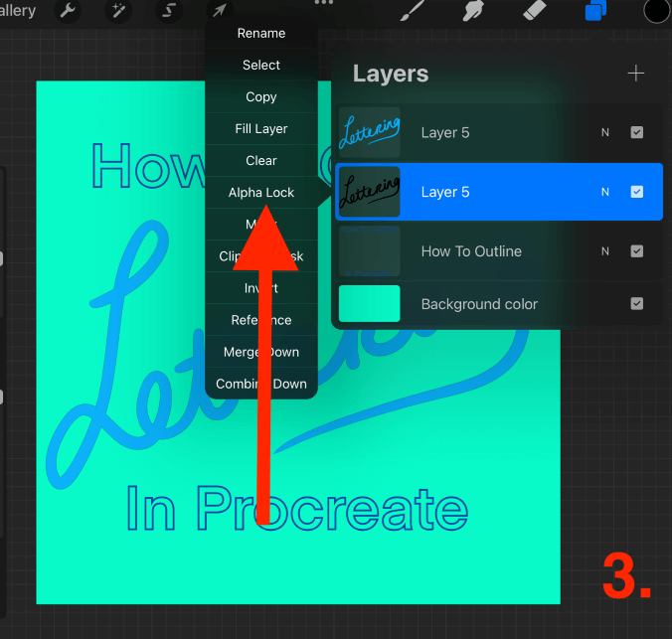Viewport: 672px width, 639px height.
Task: Select the Background color layer row
Action: [x=499, y=303]
